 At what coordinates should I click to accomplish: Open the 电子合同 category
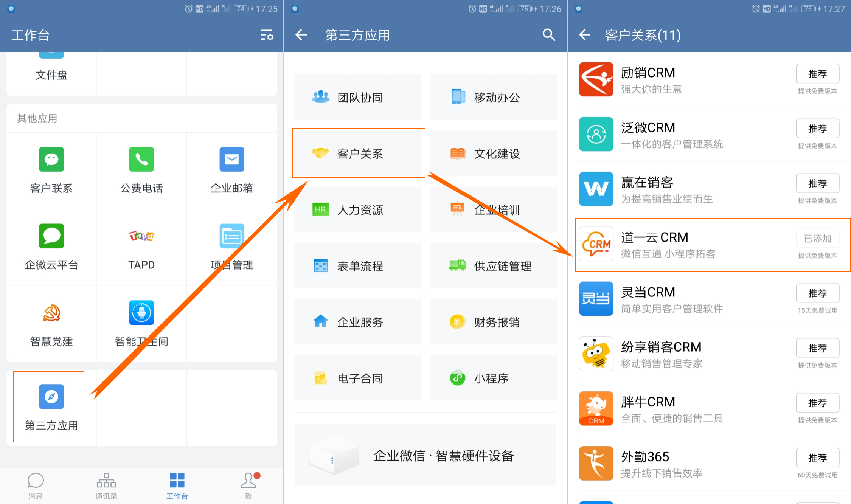click(x=357, y=378)
